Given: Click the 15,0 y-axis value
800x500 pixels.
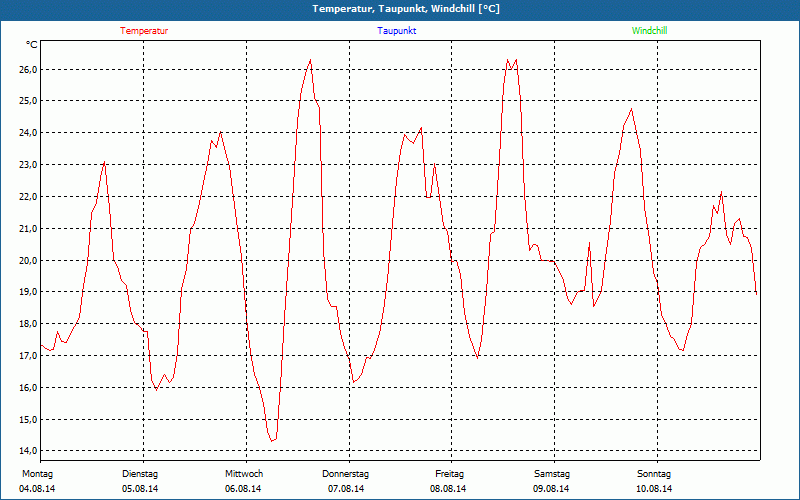Looking at the screenshot, I should coord(30,419).
